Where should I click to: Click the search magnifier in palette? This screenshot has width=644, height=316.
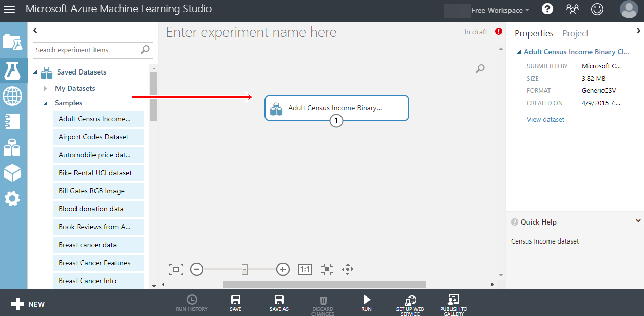coord(146,50)
